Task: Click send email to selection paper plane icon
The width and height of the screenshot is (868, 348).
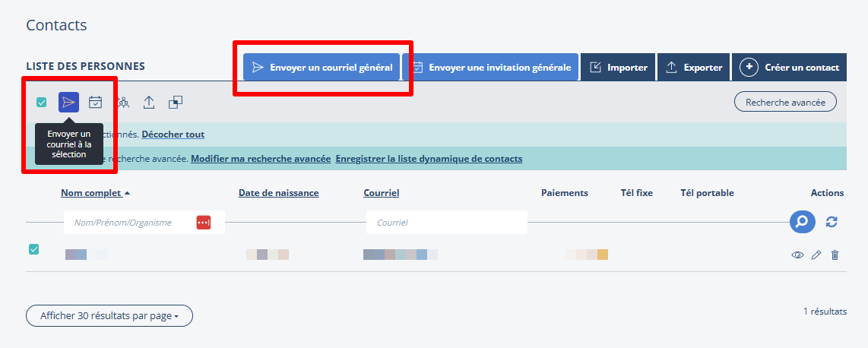Action: click(68, 102)
